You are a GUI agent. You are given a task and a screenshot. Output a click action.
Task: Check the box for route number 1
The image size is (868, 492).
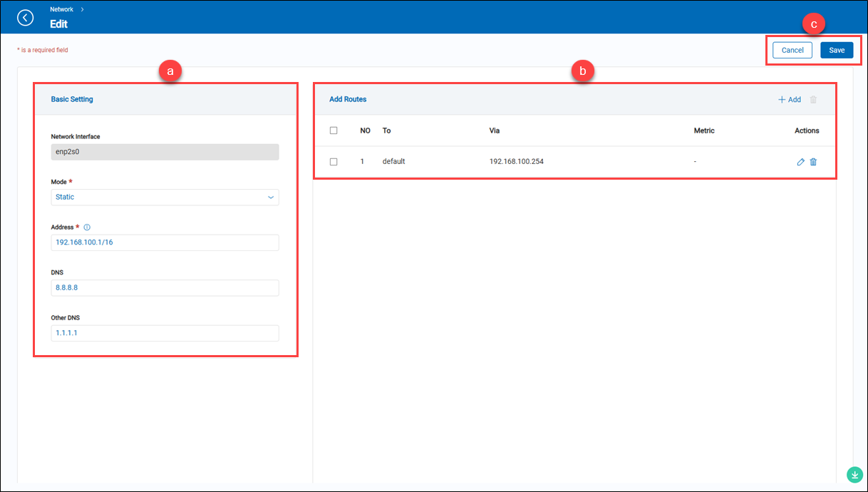tap(334, 162)
